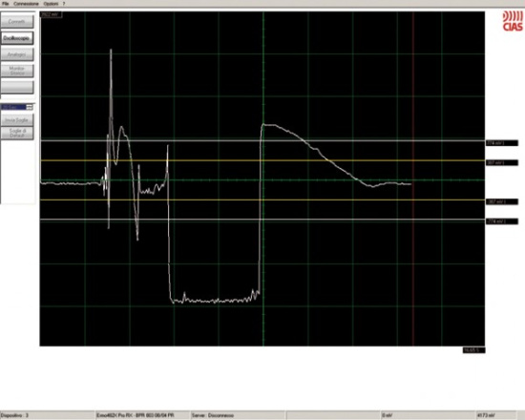Adjust the time span spinner arrows
Viewport: 525px width, 420px height.
30,107
